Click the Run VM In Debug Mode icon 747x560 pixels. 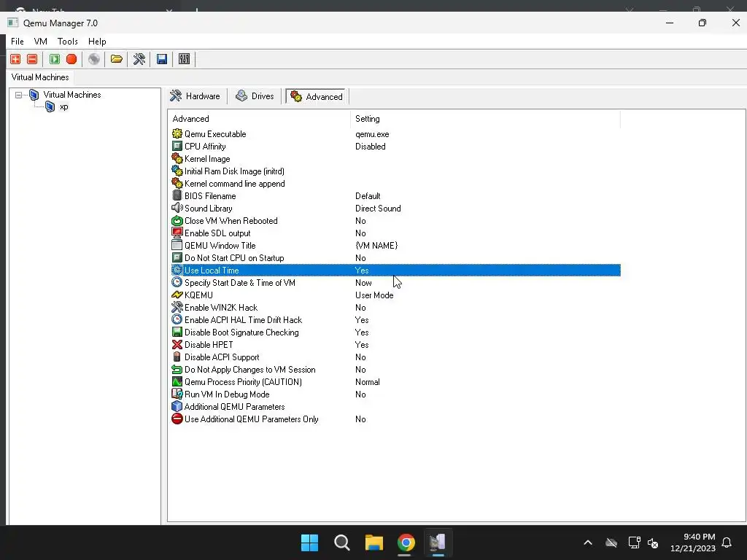[x=177, y=394]
